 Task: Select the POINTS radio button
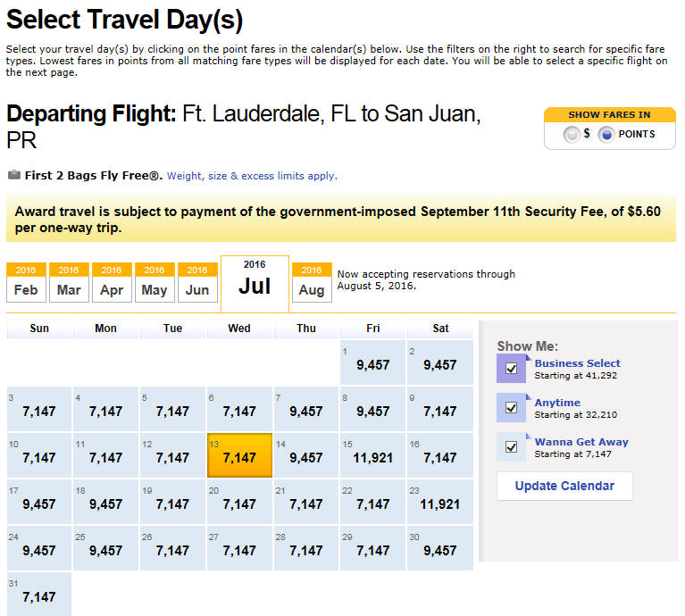point(606,135)
